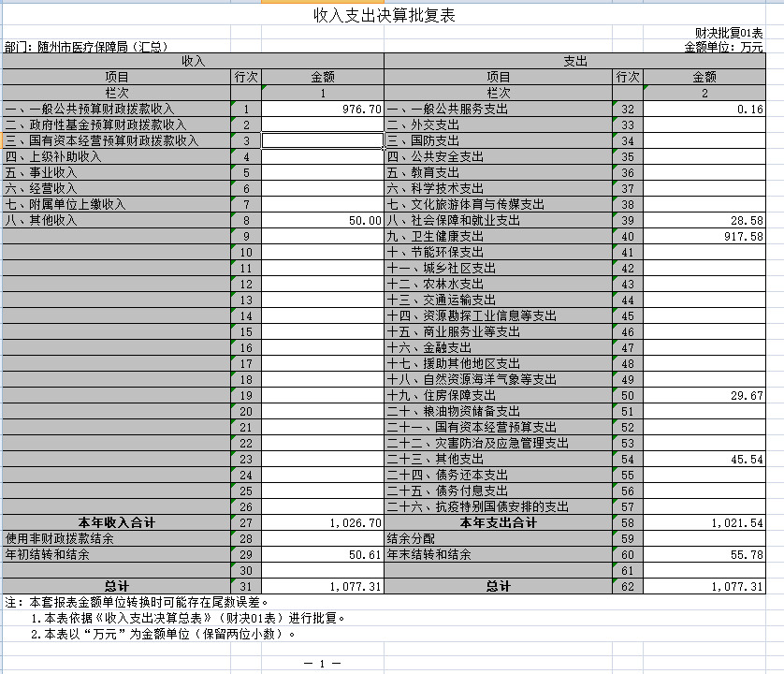The width and height of the screenshot is (784, 674).
Task: Select cell 使用非财政拨款结余
Action: (x=117, y=539)
